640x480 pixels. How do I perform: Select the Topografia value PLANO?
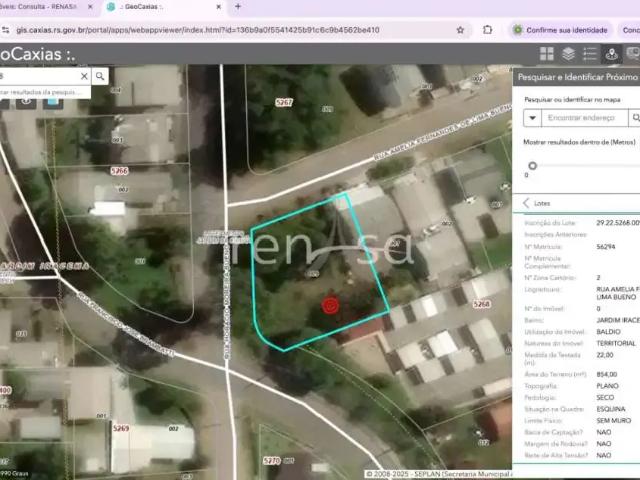(x=607, y=386)
